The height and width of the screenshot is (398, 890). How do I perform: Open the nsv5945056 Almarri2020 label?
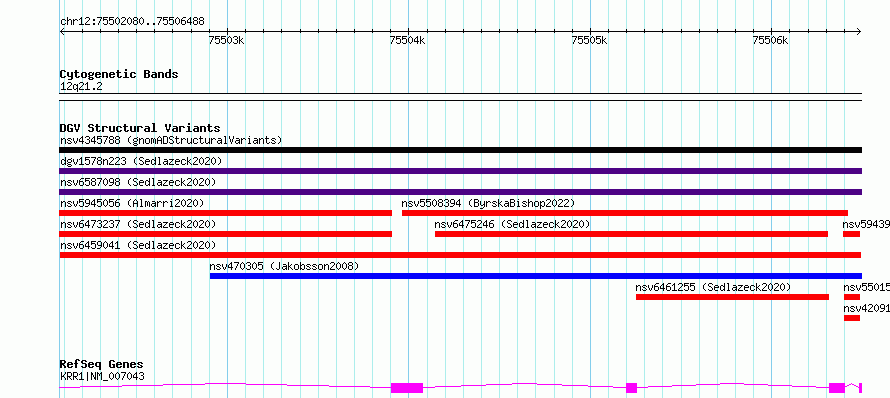click(132, 203)
